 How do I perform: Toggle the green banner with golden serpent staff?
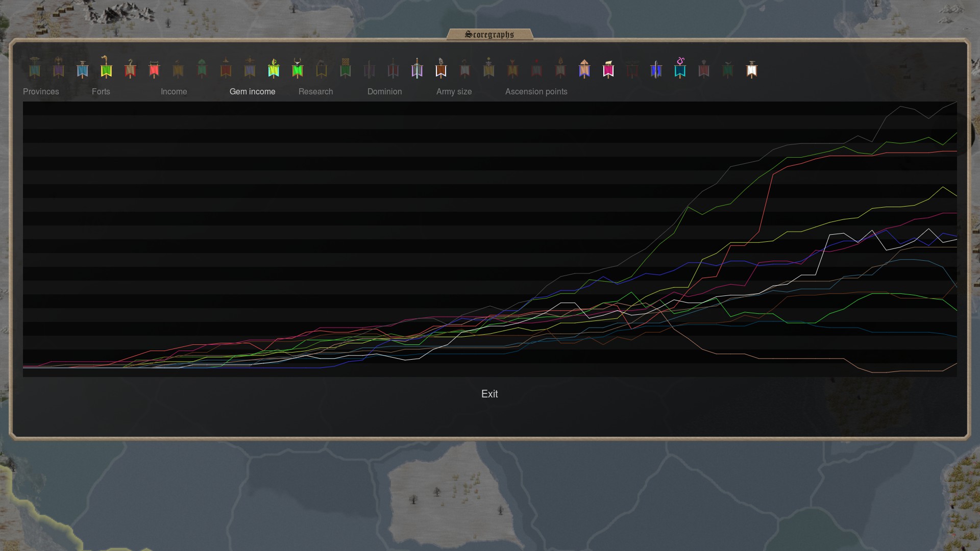pos(106,67)
